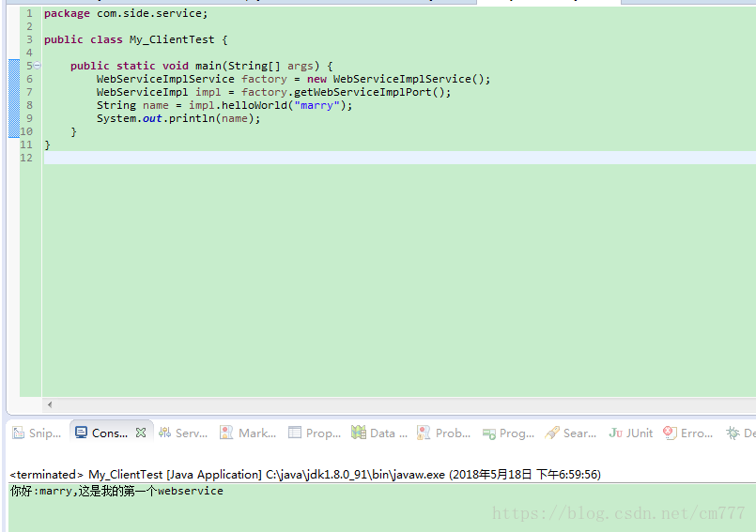The height and width of the screenshot is (532, 756).
Task: Click the Problems tab icon
Action: (424, 433)
